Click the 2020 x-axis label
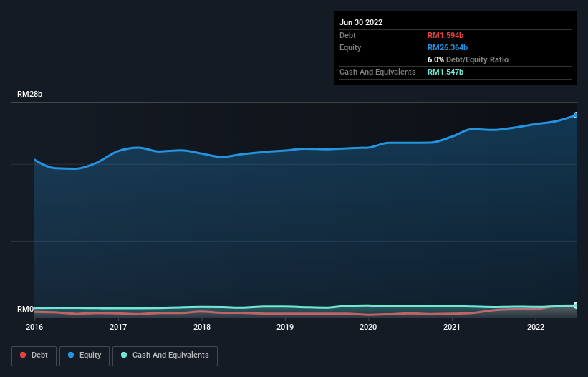Image resolution: width=588 pixels, height=377 pixels. coord(368,327)
